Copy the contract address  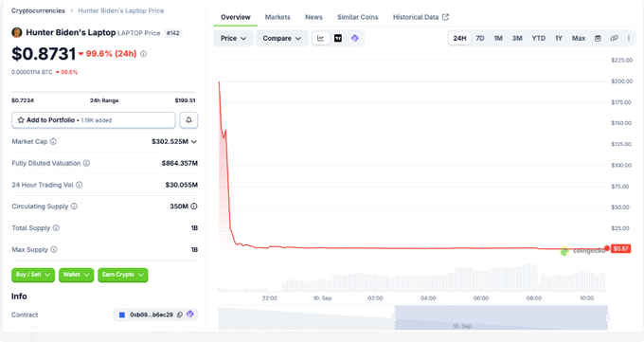tap(180, 315)
